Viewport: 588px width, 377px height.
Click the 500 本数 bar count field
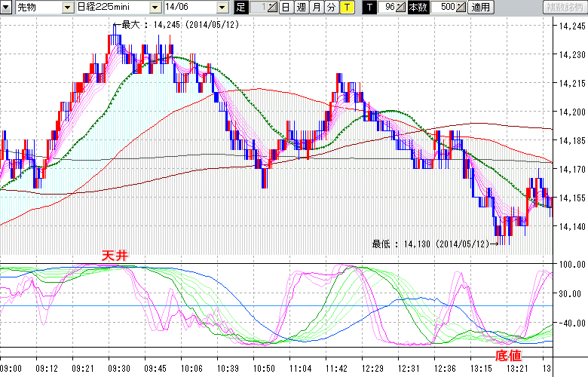click(x=443, y=8)
